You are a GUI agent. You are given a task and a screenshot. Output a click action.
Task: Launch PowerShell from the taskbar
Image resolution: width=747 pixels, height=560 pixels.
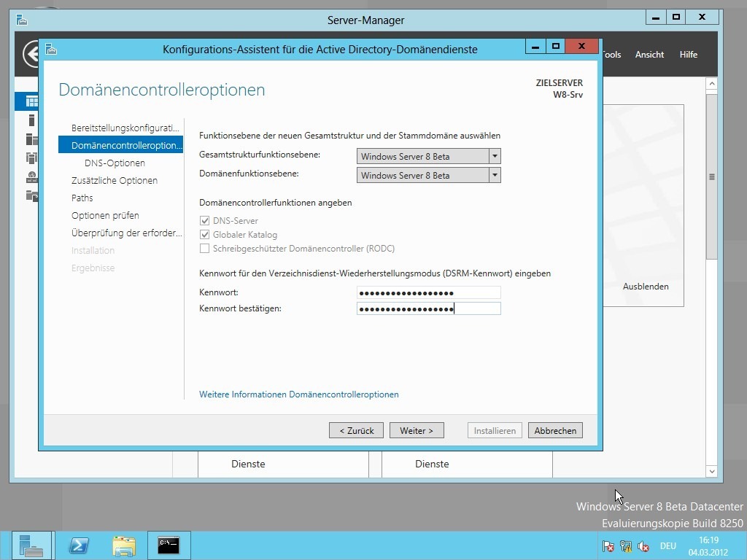[79, 545]
